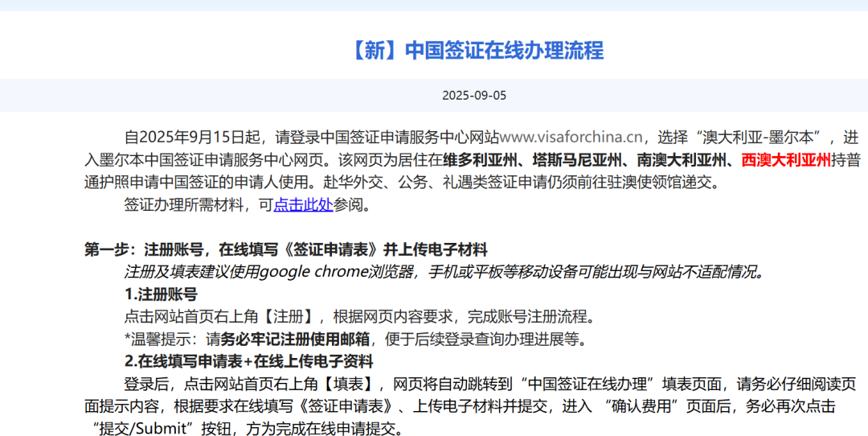Click the *温馨提示 tip label
868x436 pixels.
156,339
